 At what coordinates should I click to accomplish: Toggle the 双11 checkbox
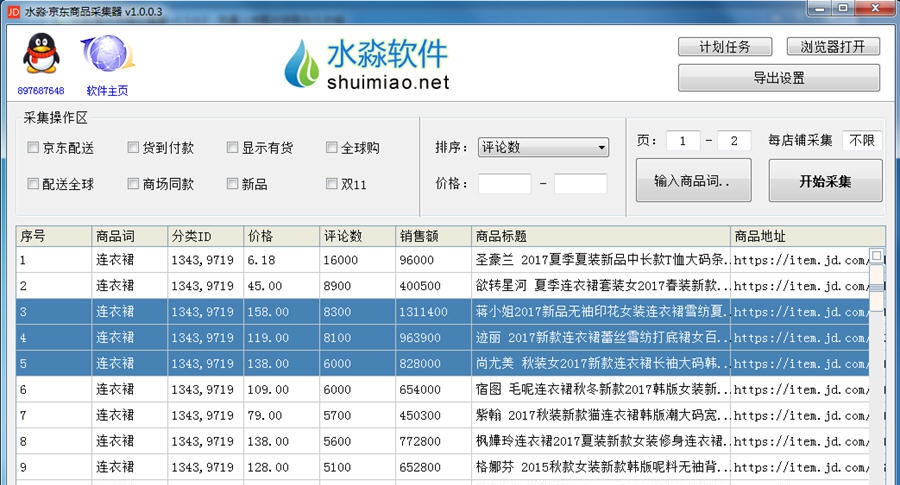tap(332, 184)
